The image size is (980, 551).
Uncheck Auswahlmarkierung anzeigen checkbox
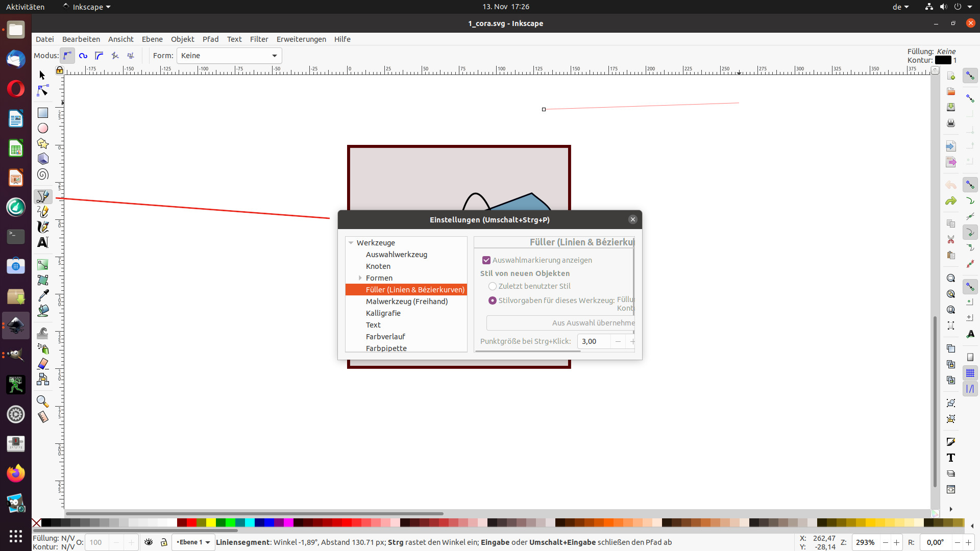pos(486,260)
